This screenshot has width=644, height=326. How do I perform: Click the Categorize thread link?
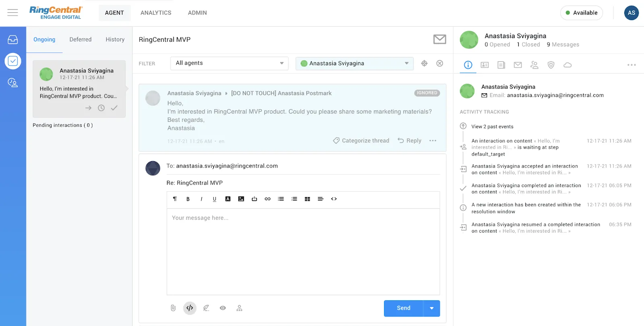pyautogui.click(x=361, y=141)
